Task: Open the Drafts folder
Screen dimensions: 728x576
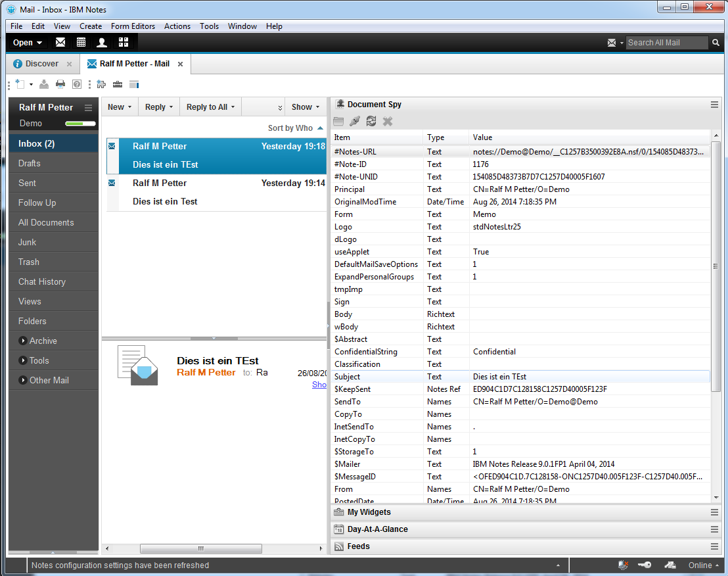Action: click(x=30, y=163)
